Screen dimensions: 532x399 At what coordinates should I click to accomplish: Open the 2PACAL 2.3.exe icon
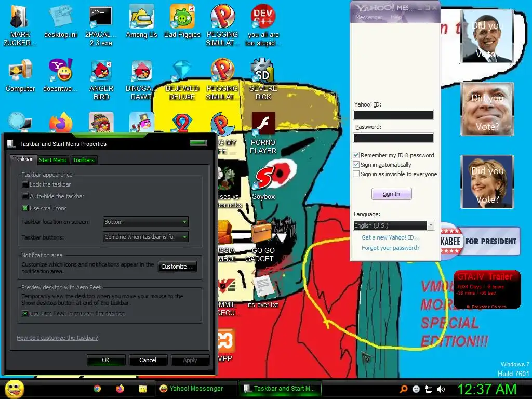pyautogui.click(x=101, y=24)
